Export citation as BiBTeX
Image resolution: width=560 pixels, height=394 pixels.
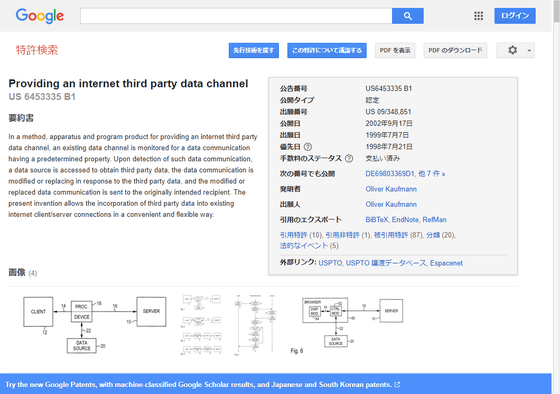377,220
